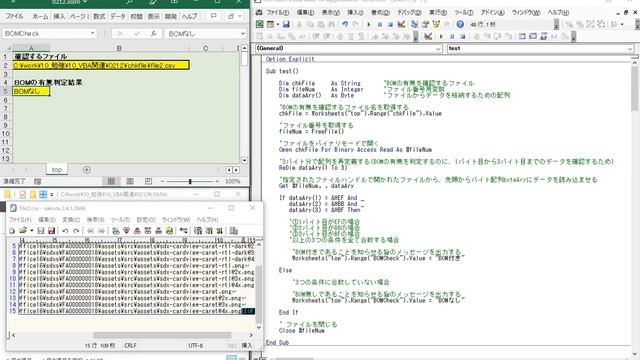Viewport: 640px width, 360px height.
Task: Open quick access dropdown arrow in Explorer title bar
Action: 52,195
